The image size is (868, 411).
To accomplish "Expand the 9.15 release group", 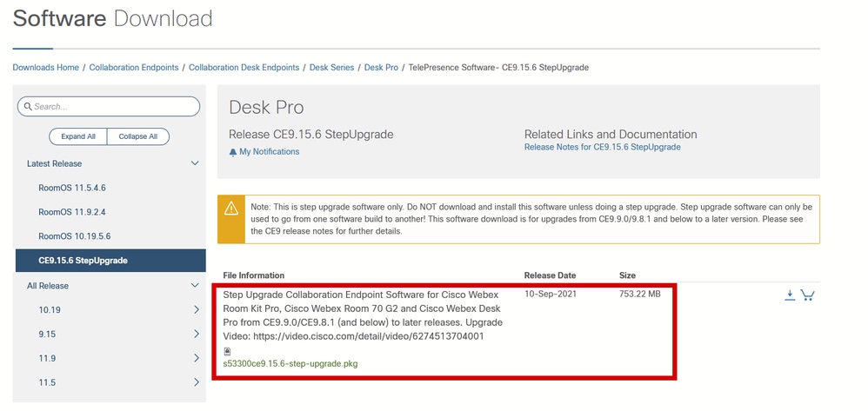I will pyautogui.click(x=197, y=335).
